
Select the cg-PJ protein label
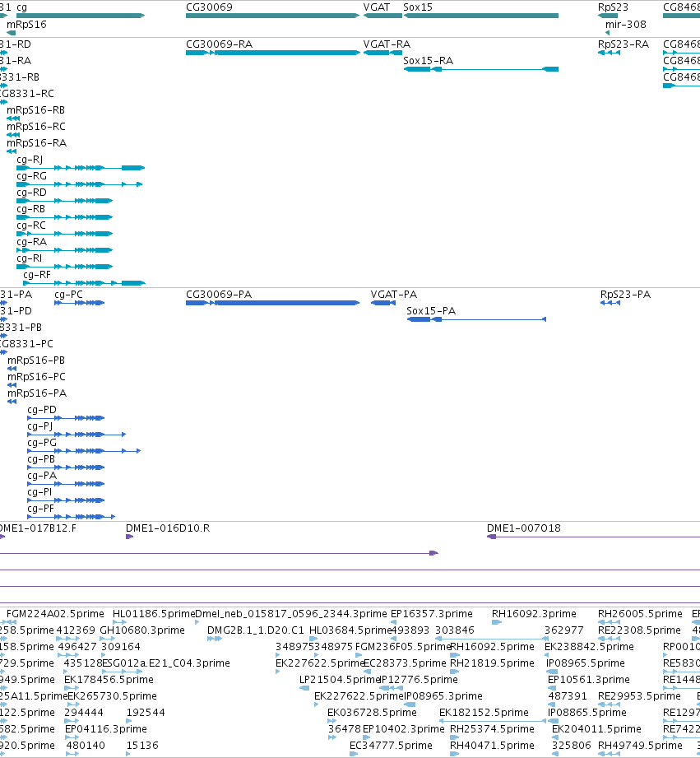pos(40,426)
